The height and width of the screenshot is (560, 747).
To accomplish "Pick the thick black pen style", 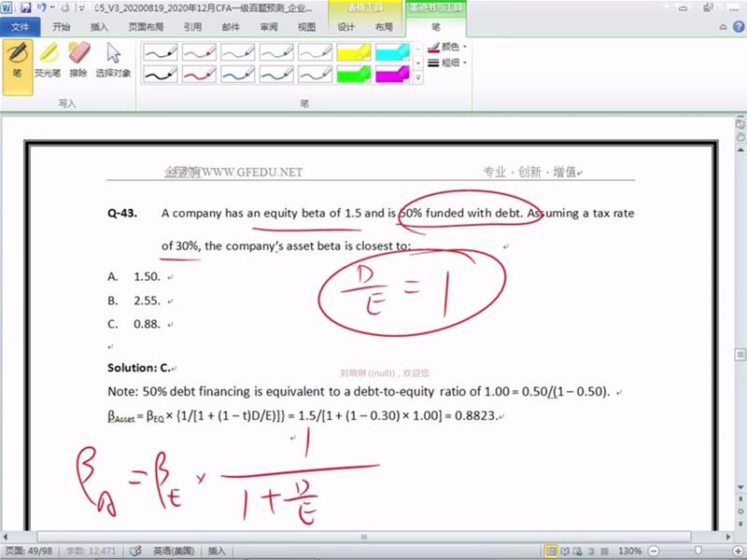I will (x=161, y=74).
